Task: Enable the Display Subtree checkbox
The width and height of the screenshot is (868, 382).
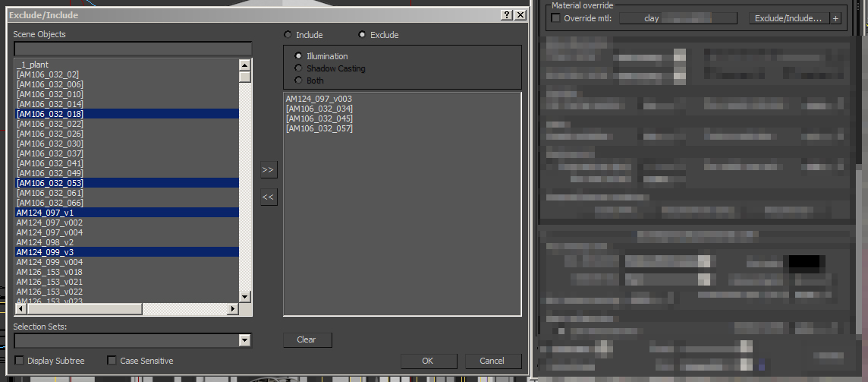Action: (x=20, y=361)
